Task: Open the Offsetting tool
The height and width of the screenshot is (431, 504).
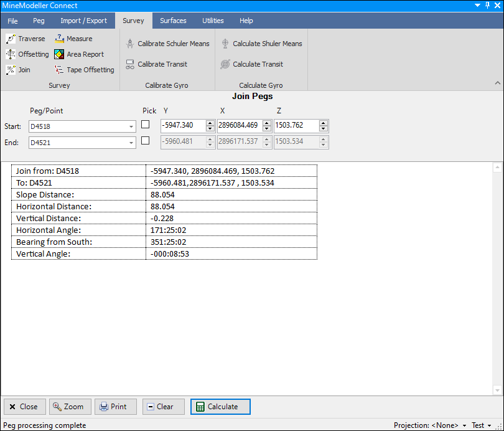Action: click(x=27, y=54)
